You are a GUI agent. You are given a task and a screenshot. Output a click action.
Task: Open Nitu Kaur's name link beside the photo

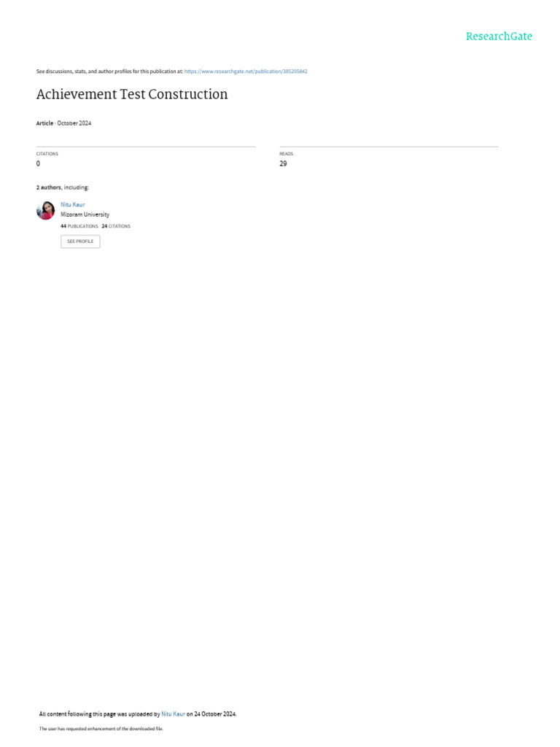click(73, 204)
